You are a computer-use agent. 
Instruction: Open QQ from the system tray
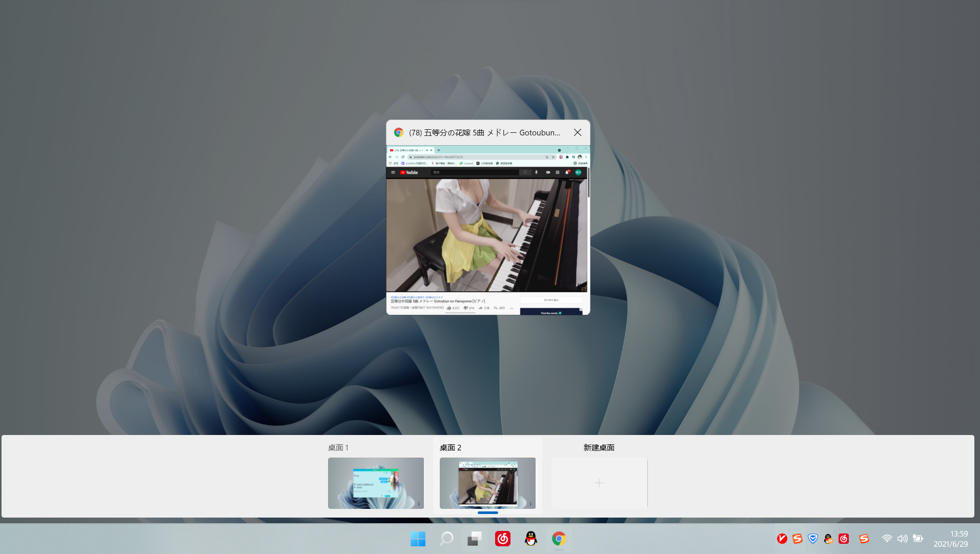[828, 539]
